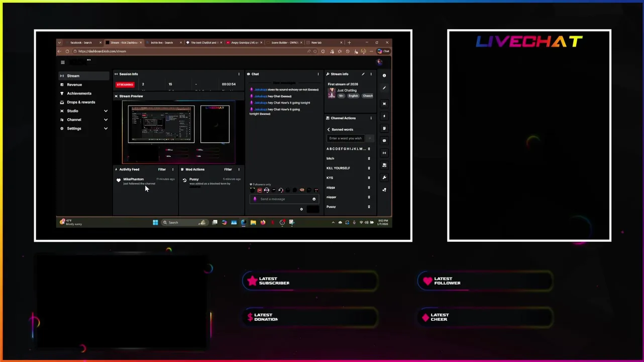Open a new browser tab with plus button
This screenshot has width=644, height=362.
pyautogui.click(x=349, y=43)
